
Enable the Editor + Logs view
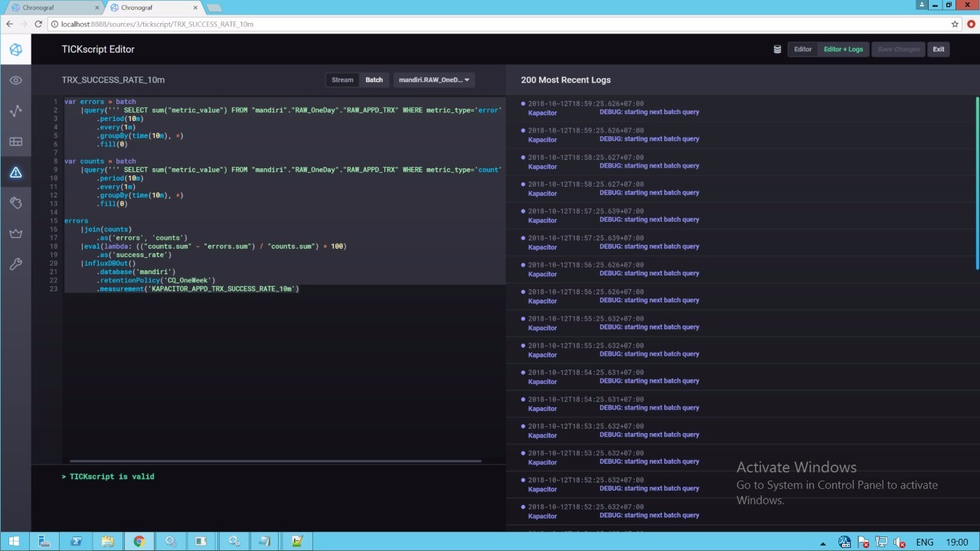point(843,49)
